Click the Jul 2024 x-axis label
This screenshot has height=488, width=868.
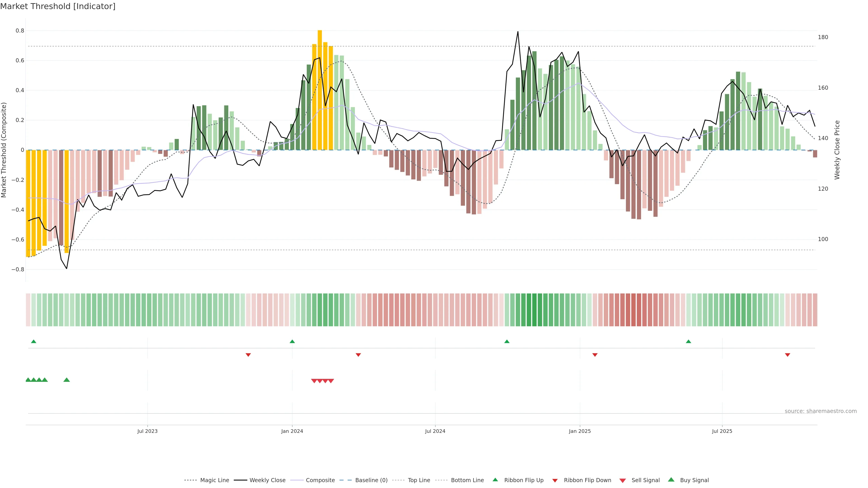(x=435, y=431)
